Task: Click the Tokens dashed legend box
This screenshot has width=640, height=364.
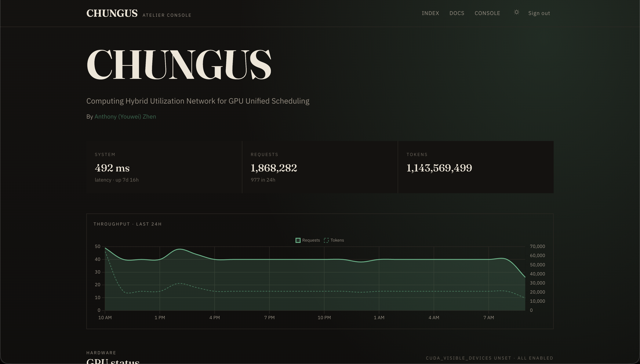Action: [326, 240]
